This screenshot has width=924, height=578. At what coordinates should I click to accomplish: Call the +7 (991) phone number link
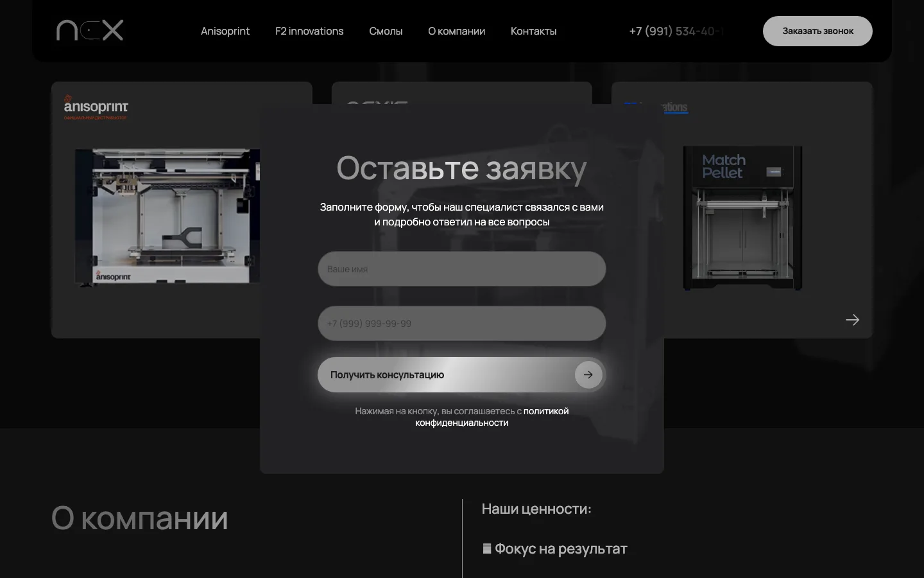[676, 31]
